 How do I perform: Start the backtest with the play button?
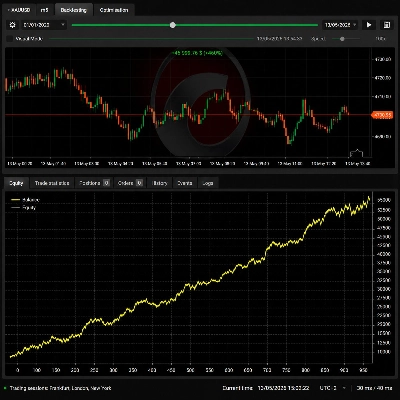369,25
